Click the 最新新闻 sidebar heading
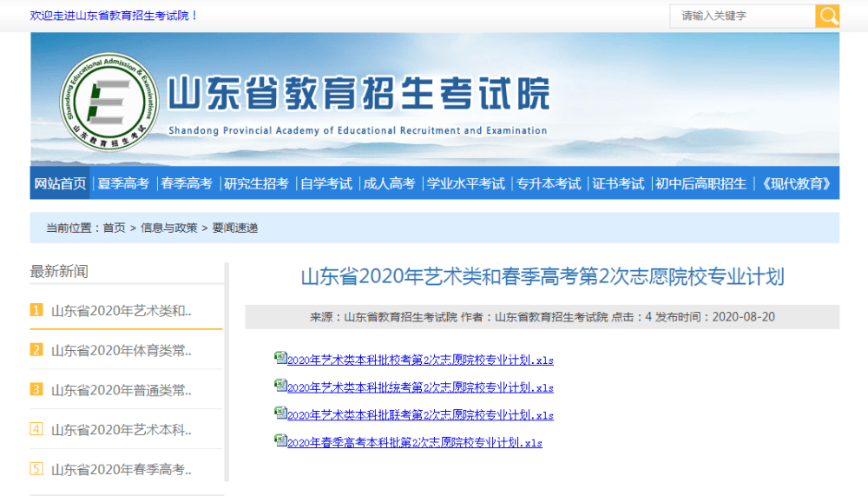 tap(59, 272)
